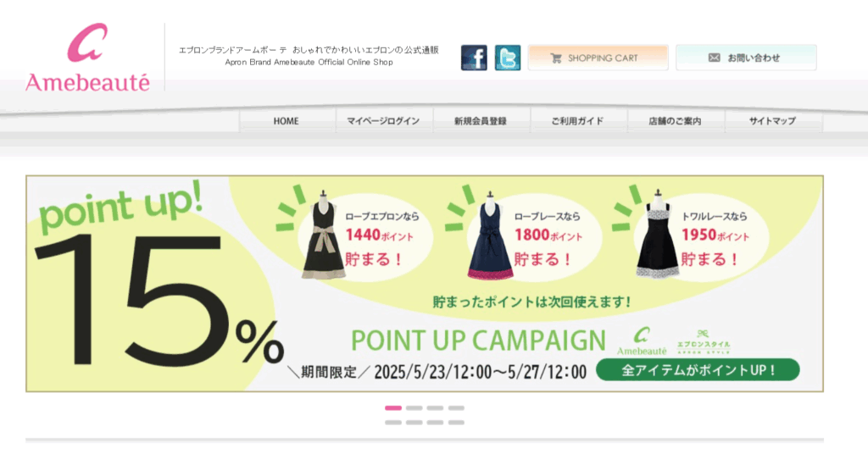Go to the HOME menu item

287,121
